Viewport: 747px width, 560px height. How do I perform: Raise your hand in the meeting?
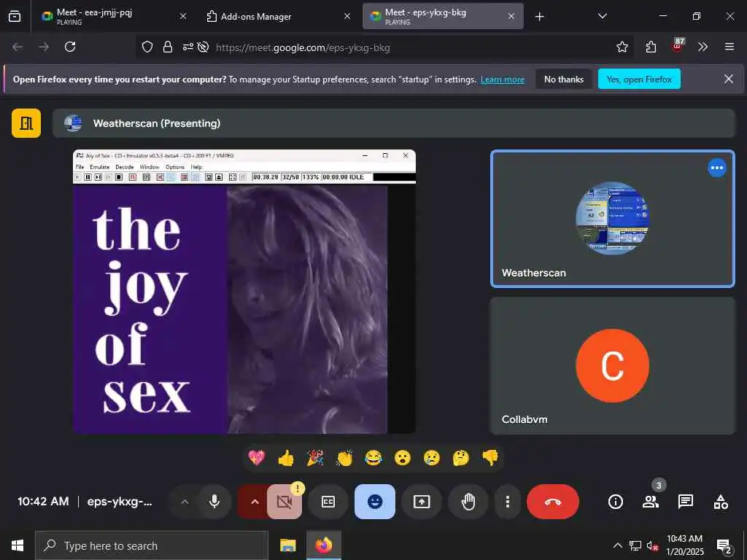click(468, 502)
